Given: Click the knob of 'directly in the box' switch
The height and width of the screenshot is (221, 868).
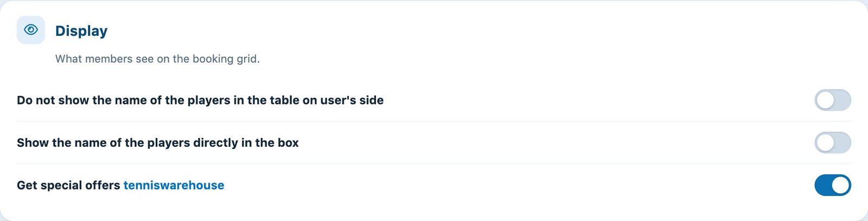Looking at the screenshot, I should click(x=825, y=143).
